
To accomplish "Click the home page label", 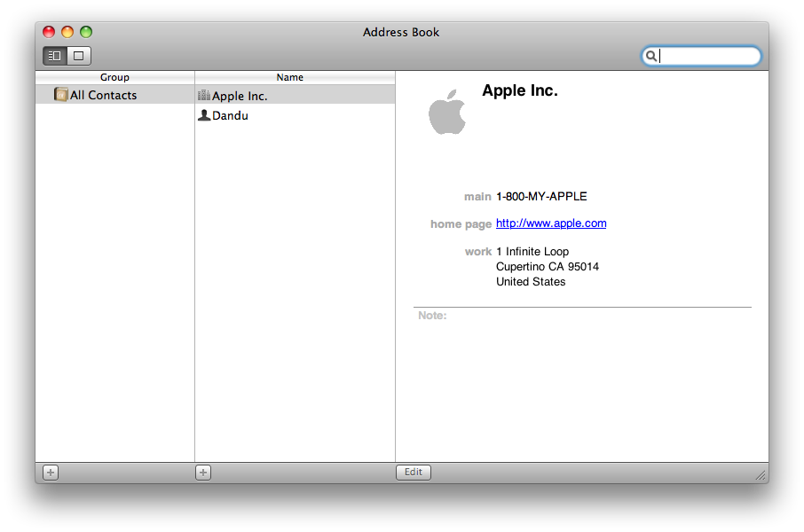I will pos(461,224).
